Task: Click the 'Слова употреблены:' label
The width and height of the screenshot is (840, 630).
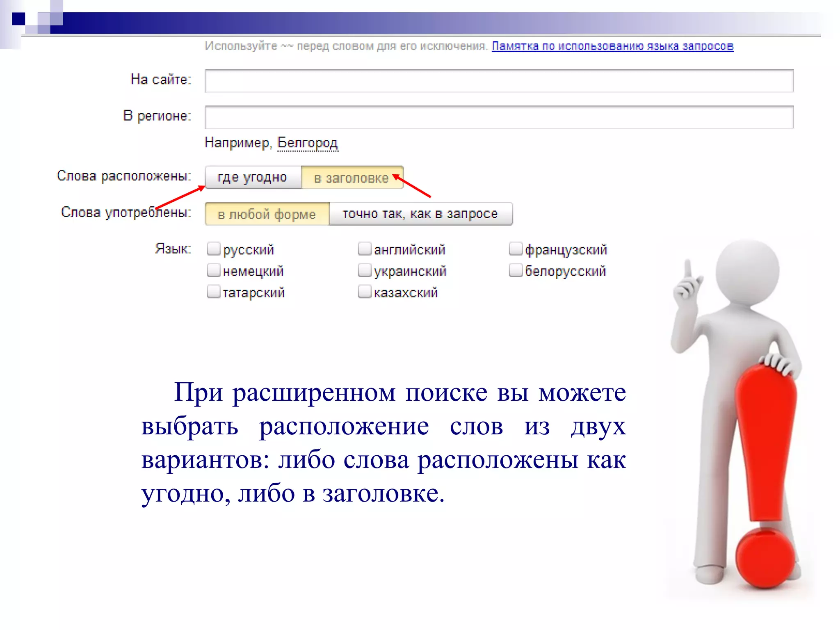Action: 126,212
